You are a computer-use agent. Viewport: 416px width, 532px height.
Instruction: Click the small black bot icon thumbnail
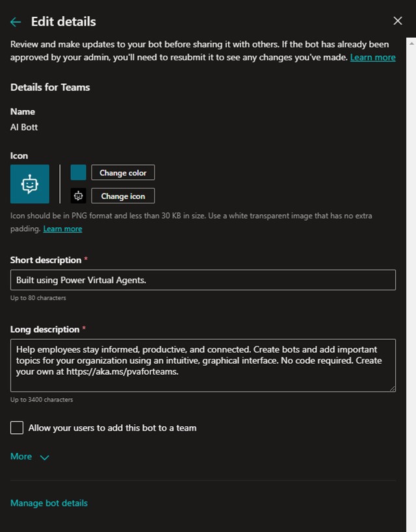pyautogui.click(x=78, y=196)
